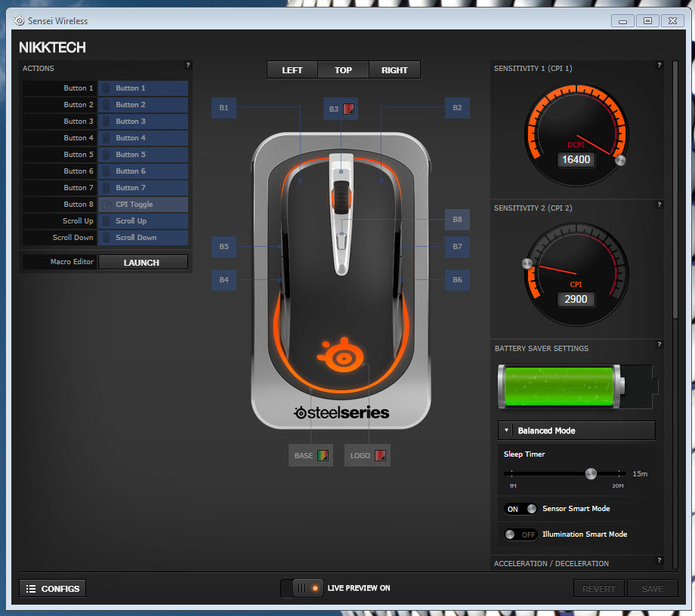Click the Scroll Down action label
The height and width of the screenshot is (616, 695).
pos(73,237)
